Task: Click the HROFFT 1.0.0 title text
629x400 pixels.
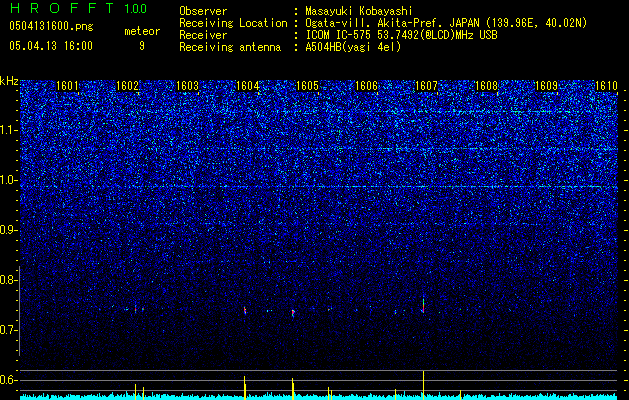Action: point(78,8)
